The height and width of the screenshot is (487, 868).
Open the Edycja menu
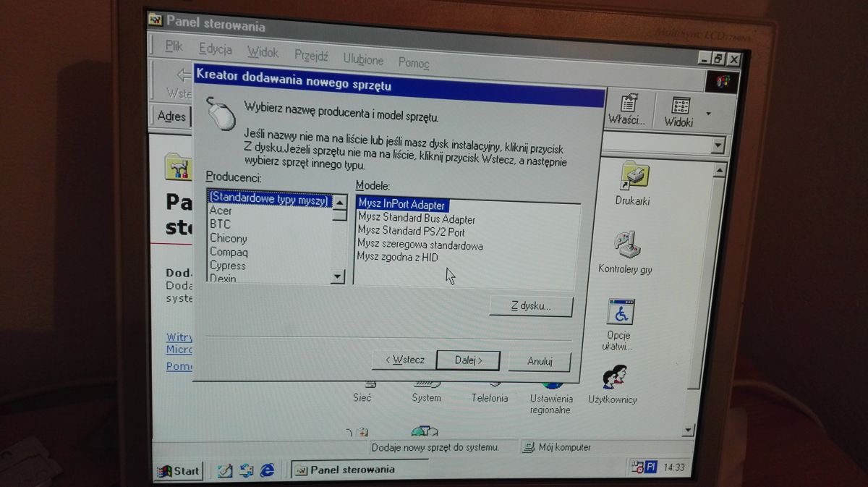tap(215, 49)
